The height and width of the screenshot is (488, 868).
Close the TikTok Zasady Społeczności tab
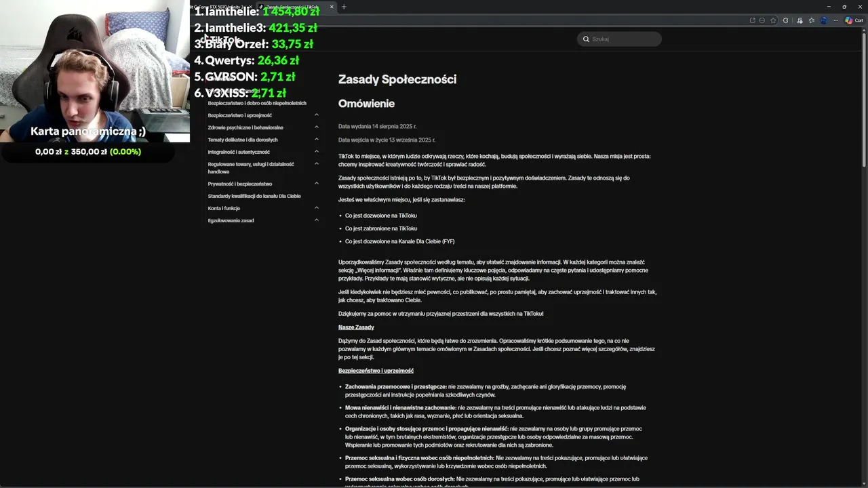tap(332, 7)
